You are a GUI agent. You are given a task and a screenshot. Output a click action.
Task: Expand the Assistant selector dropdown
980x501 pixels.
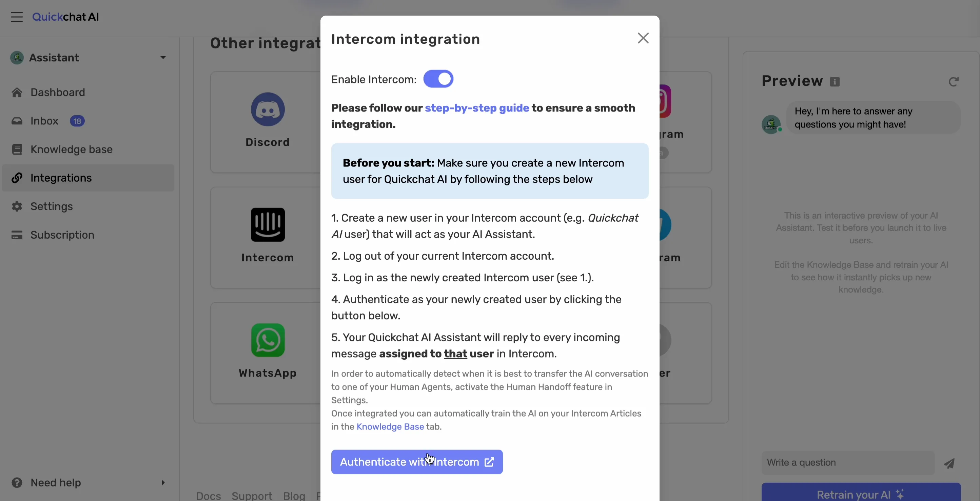[x=163, y=58]
